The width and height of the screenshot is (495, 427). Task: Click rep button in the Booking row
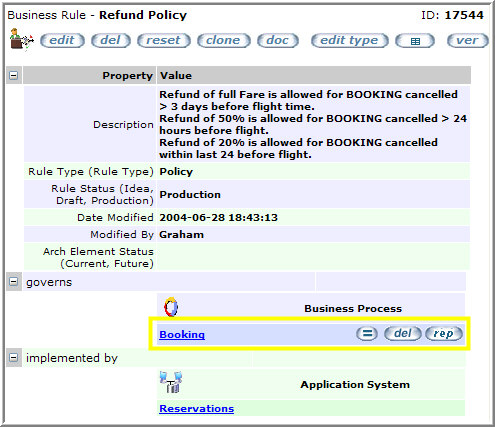click(444, 333)
